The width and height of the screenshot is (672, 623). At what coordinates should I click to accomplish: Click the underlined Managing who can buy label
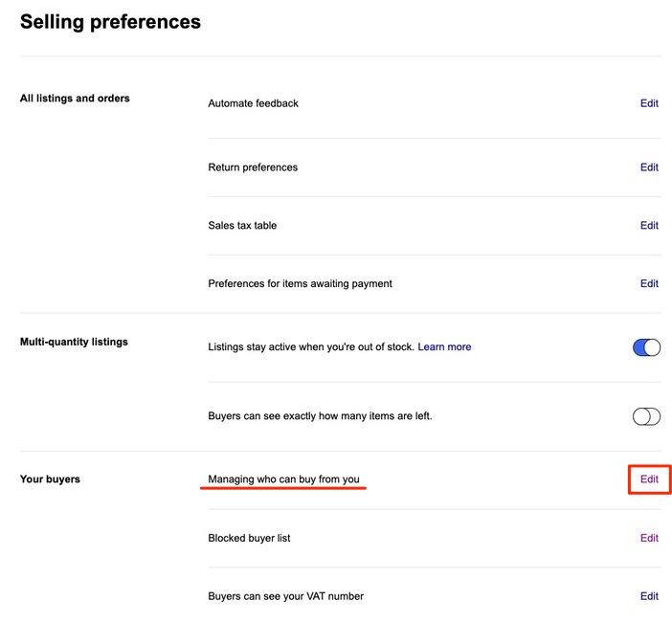(x=283, y=479)
